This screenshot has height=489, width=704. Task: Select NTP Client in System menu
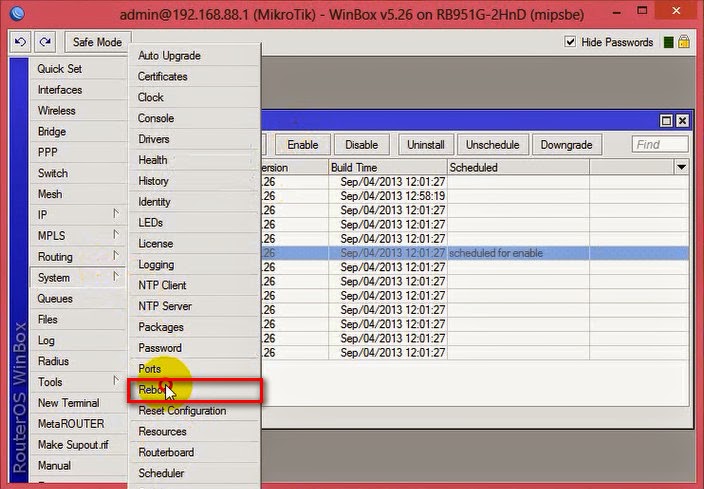pyautogui.click(x=194, y=285)
